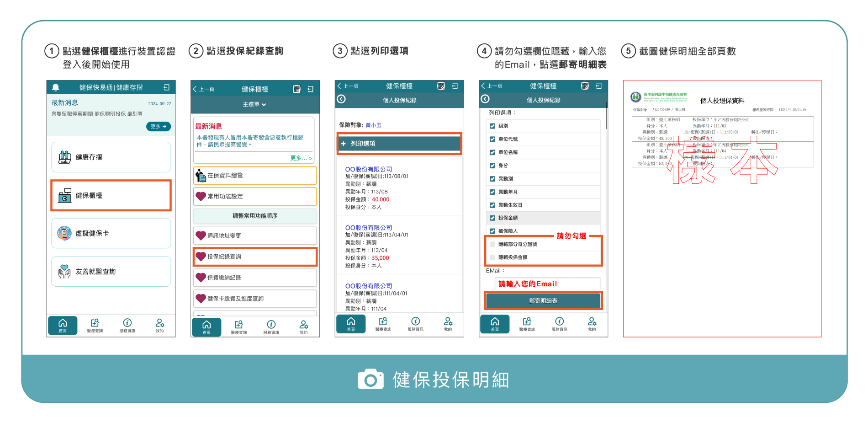Viewport: 868px width, 423px height.
Task: Go back with 上一頁 in step 4 screen
Action: pyautogui.click(x=492, y=86)
